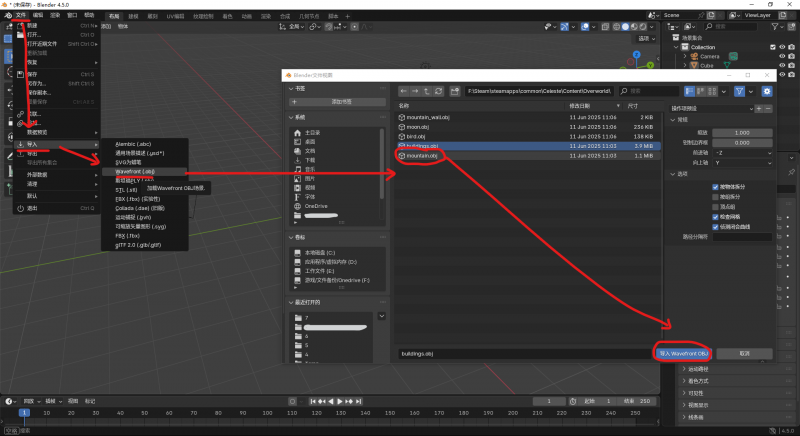Create a new folder in file browser
Image resolution: width=800 pixels, height=436 pixels.
[x=455, y=91]
